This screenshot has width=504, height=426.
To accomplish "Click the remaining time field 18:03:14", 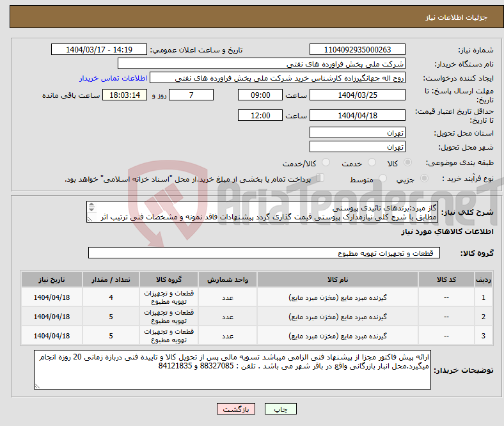I will pos(125,95).
